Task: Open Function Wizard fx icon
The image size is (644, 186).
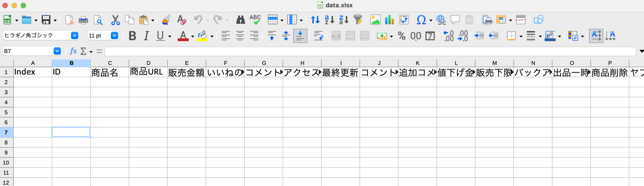Action: 73,51
